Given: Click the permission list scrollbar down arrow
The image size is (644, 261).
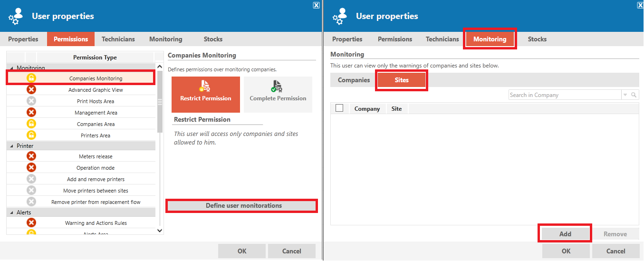Looking at the screenshot, I should click(160, 231).
